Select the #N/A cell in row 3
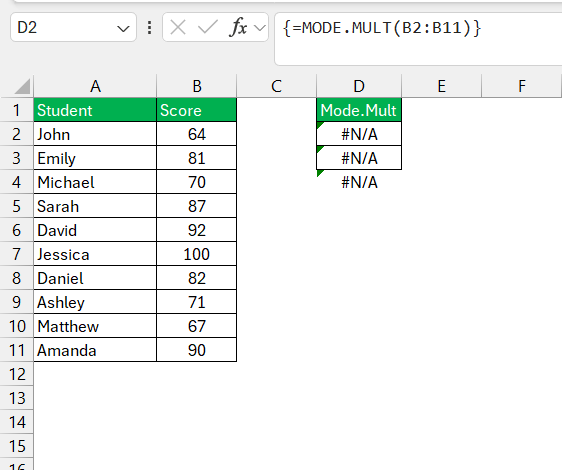562x470 pixels. point(359,158)
